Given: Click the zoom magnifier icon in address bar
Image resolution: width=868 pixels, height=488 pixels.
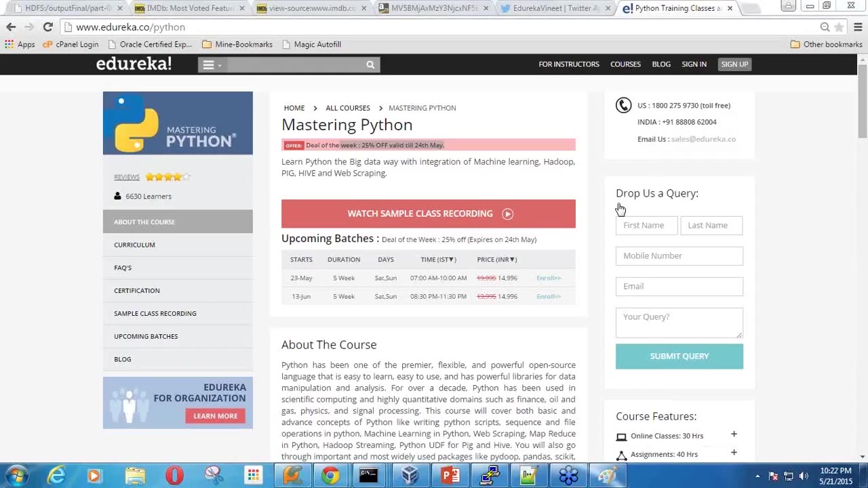Looking at the screenshot, I should (825, 27).
